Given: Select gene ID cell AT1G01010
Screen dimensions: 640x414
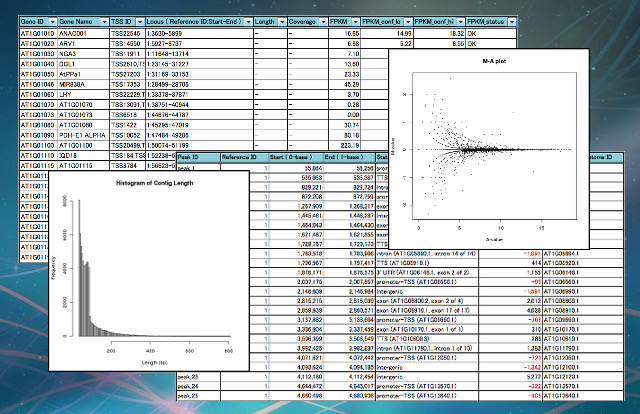Looking at the screenshot, I should [39, 33].
